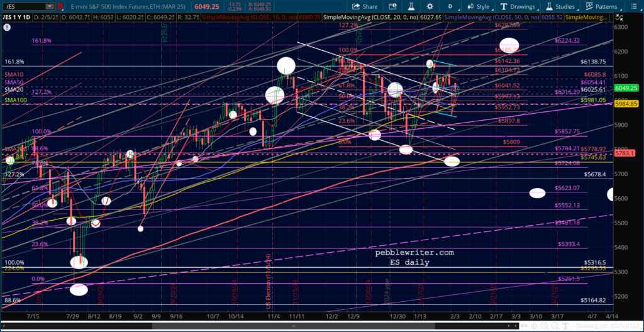Image resolution: width=644 pixels, height=332 pixels.
Task: Open chart settings gear icon
Action: [x=430, y=6]
